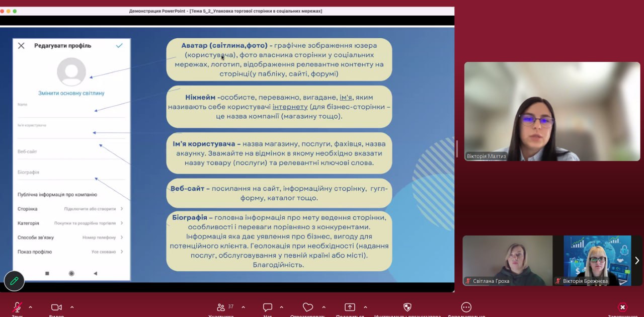Unmute the microphone in the meeting toolbar
644x317 pixels.
pos(17,307)
